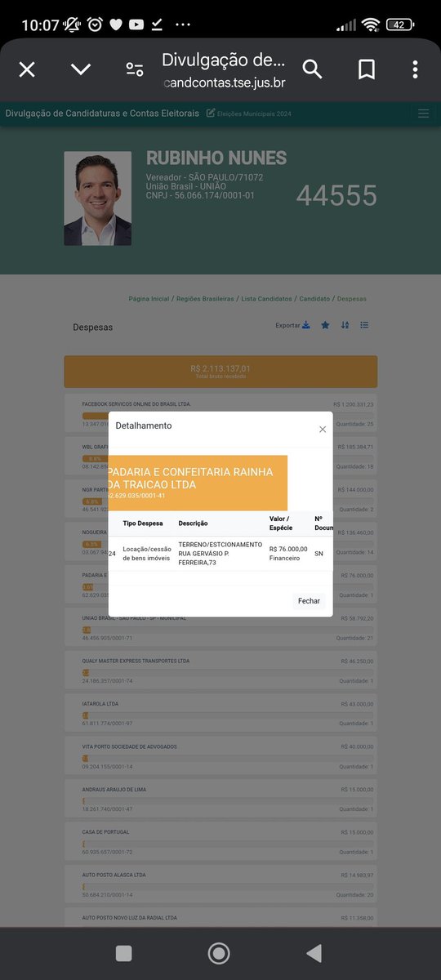Switch to list view icon
Image resolution: width=441 pixels, height=980 pixels.
tap(364, 325)
